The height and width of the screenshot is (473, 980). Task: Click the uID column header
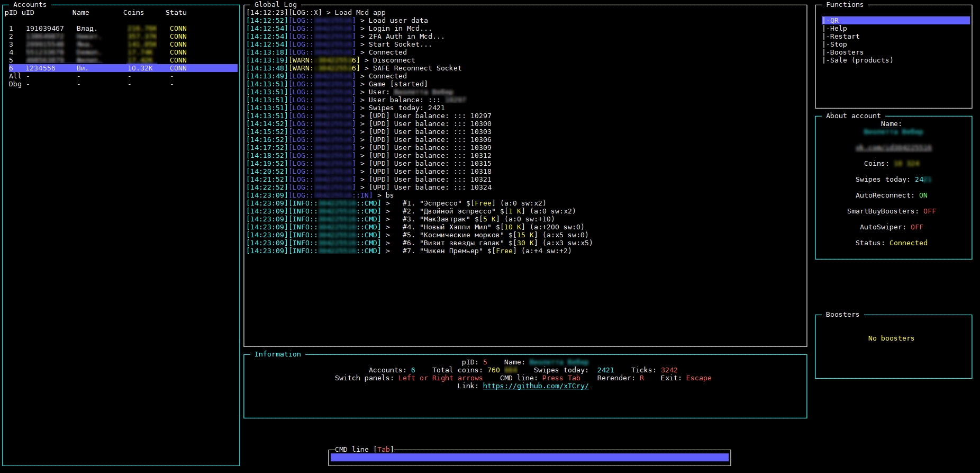click(28, 13)
